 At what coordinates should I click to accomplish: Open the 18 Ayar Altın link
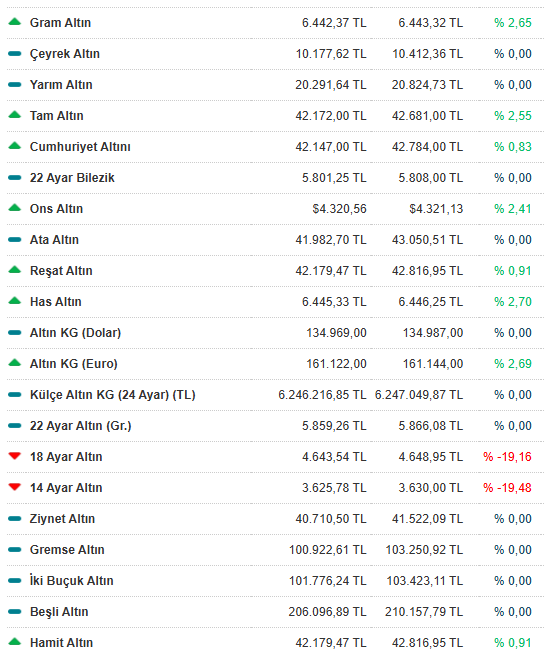click(x=66, y=457)
